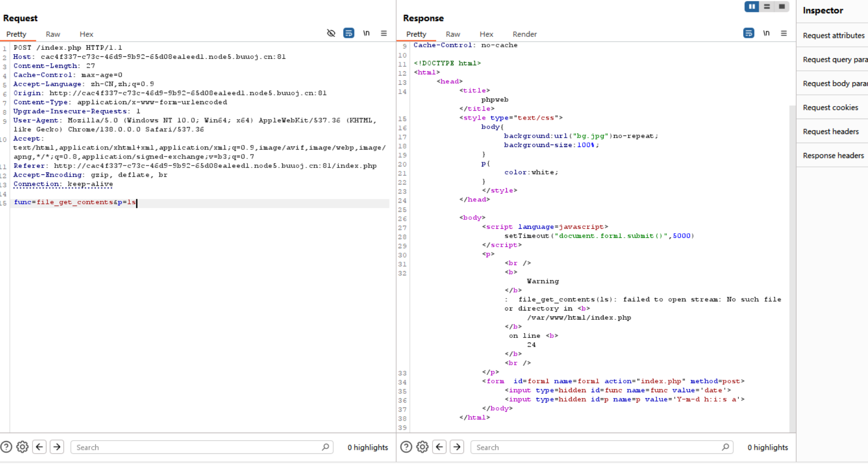Click the phpweb title text
The image size is (868, 464).
[x=495, y=100]
